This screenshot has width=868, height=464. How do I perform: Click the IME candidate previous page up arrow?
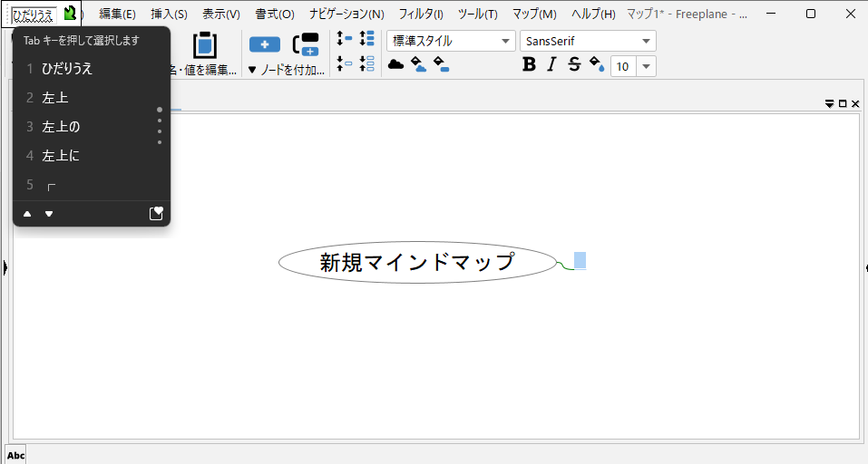tap(27, 214)
